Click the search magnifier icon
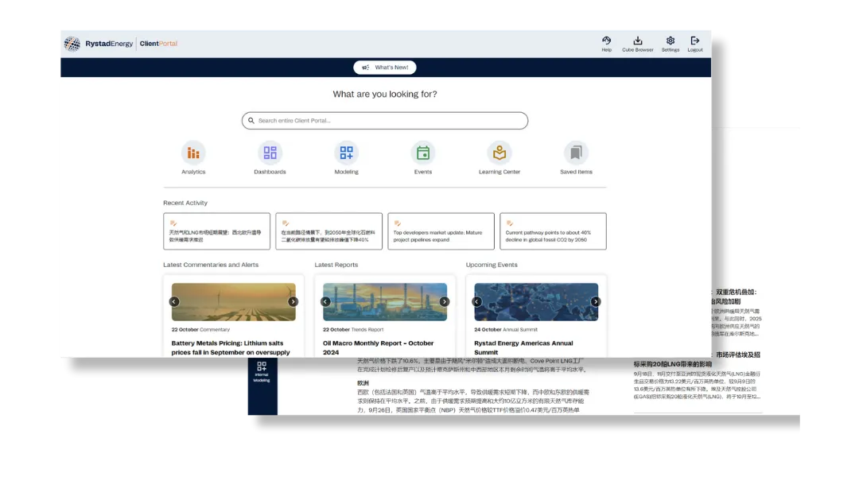 251,121
